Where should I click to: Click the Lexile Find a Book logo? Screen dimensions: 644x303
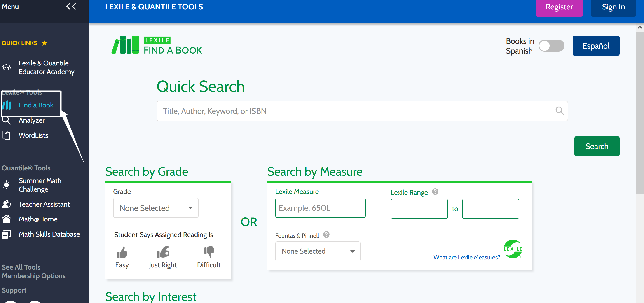(x=157, y=45)
